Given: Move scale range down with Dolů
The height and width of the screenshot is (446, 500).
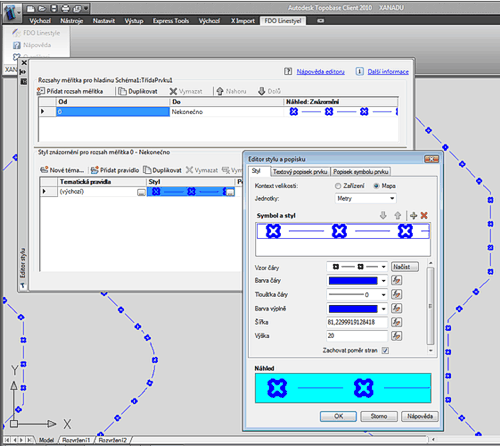Looking at the screenshot, I should coord(269,91).
